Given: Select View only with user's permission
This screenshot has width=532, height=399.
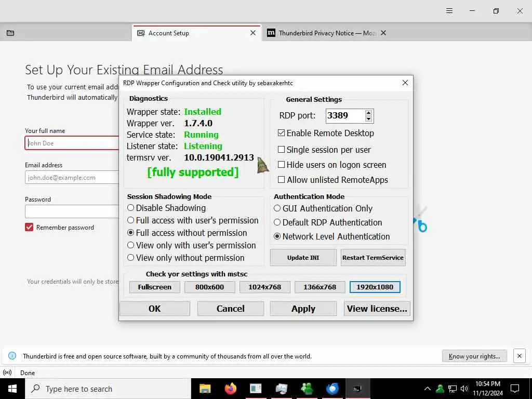Looking at the screenshot, I should click(130, 245).
